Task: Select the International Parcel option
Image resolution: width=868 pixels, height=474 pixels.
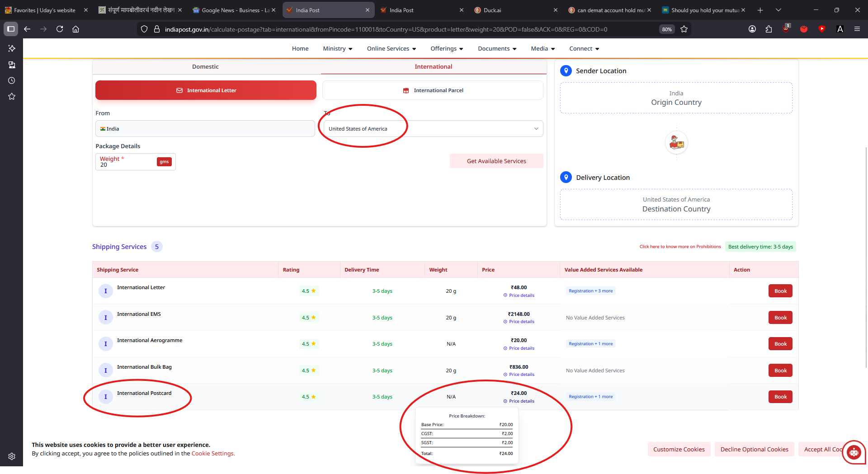Action: pyautogui.click(x=433, y=90)
